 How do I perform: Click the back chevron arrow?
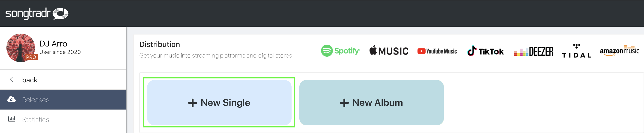click(12, 80)
